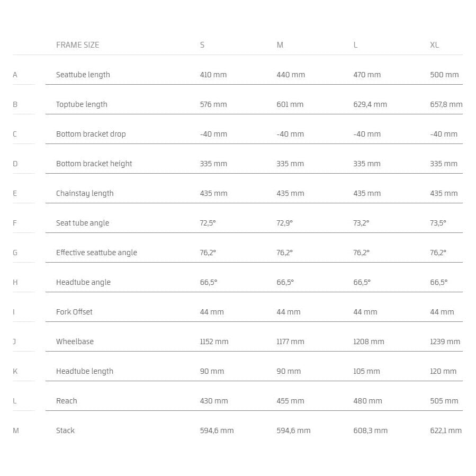
Task: Select the 1152 mm wheelbase value
Action: click(x=214, y=342)
